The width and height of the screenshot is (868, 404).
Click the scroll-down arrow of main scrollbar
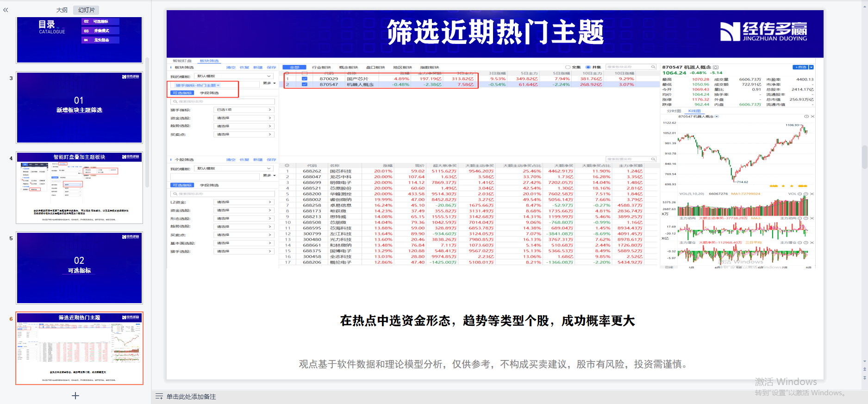point(864,361)
